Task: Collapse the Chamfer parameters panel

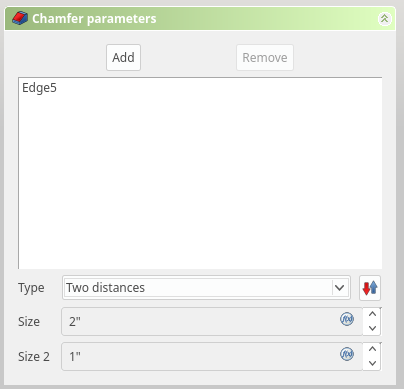Action: (x=384, y=18)
